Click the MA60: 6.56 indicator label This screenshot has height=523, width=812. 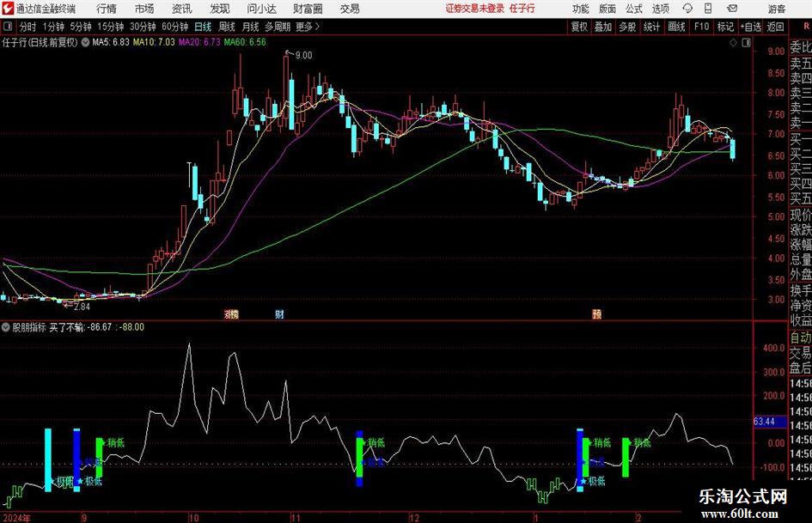245,42
